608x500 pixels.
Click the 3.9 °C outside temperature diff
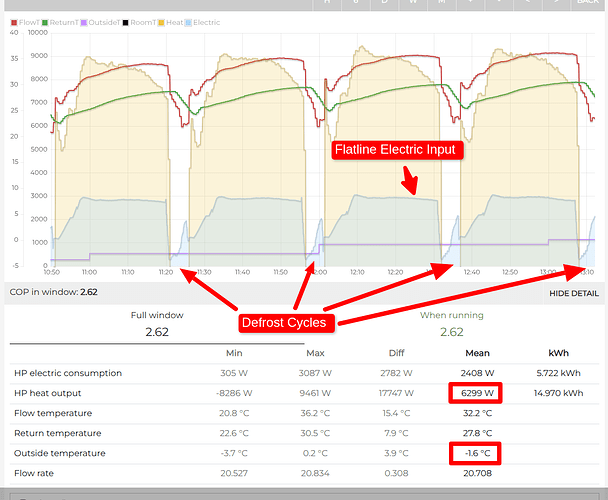coord(396,453)
